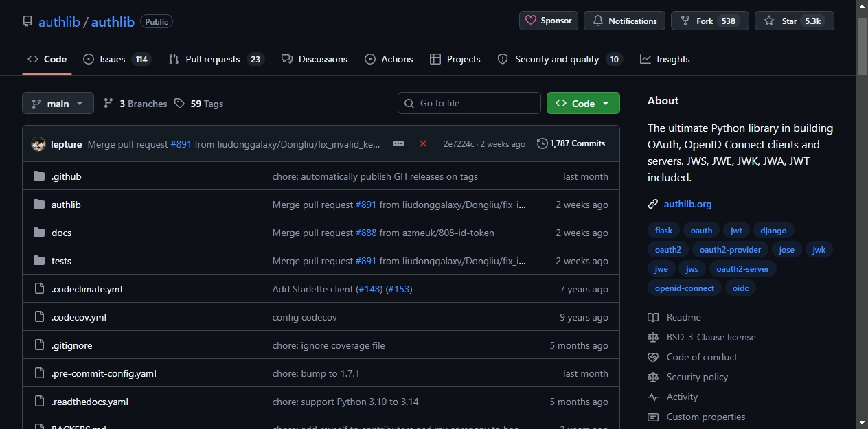
Task: Click the oauth2-server topic tag
Action: 743,269
